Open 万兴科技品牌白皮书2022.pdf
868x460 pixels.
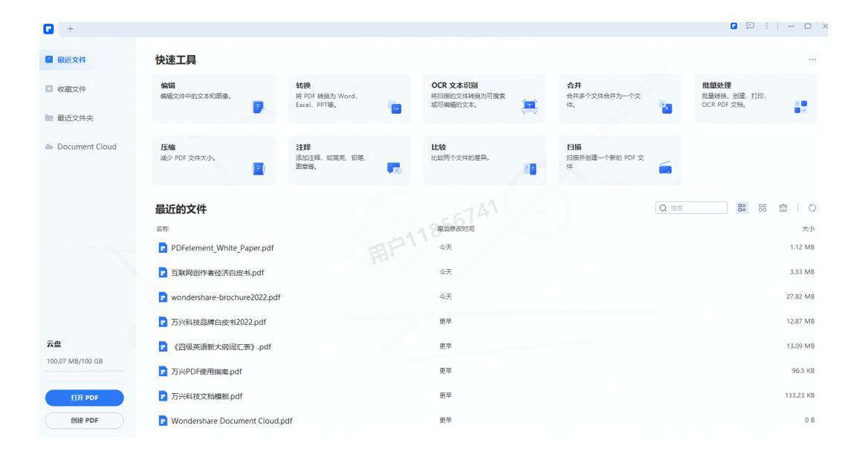218,323
